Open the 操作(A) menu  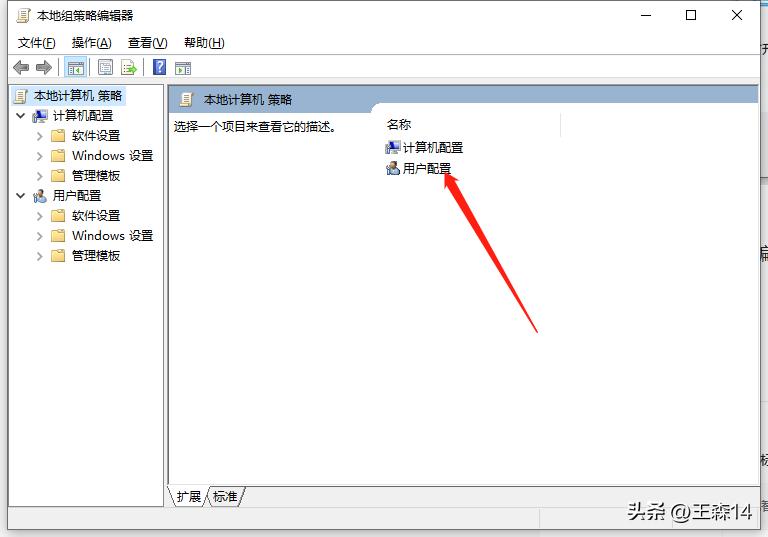92,43
